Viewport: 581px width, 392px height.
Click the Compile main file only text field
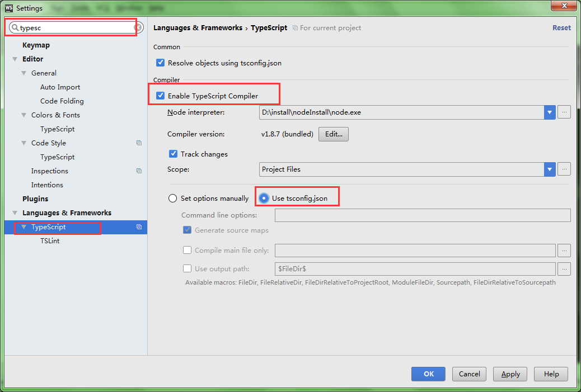(415, 250)
